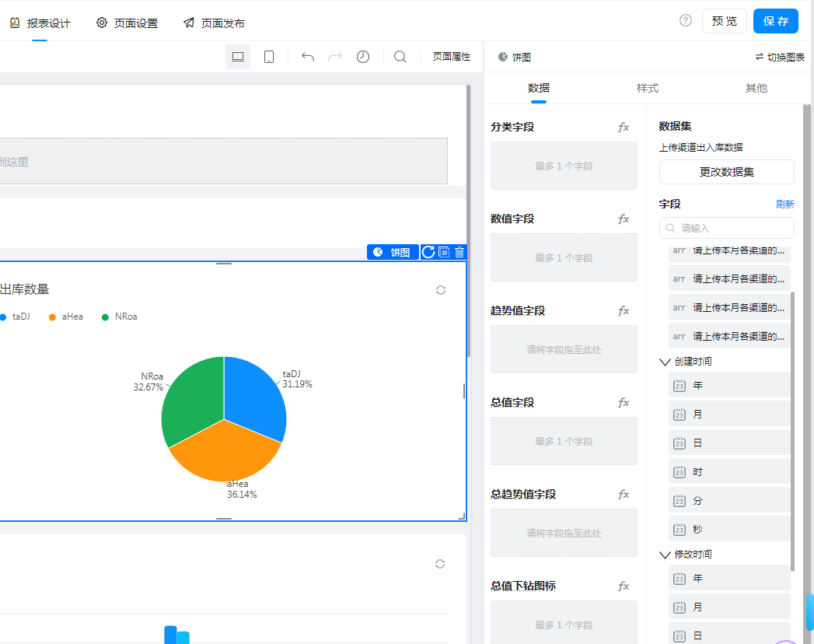Click the 饼图 widget label tag
The image size is (814, 644).
[393, 252]
